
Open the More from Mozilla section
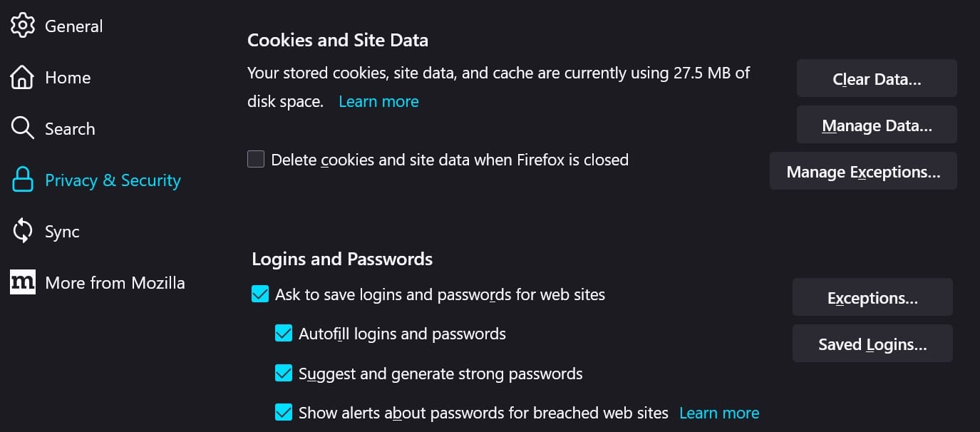coord(114,282)
